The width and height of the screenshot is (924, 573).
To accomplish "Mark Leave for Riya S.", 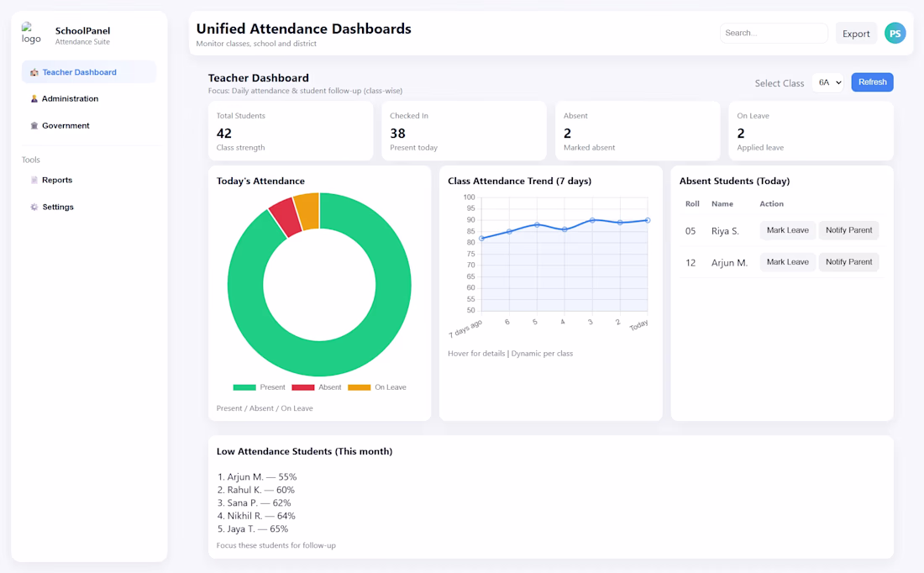I will [x=787, y=230].
